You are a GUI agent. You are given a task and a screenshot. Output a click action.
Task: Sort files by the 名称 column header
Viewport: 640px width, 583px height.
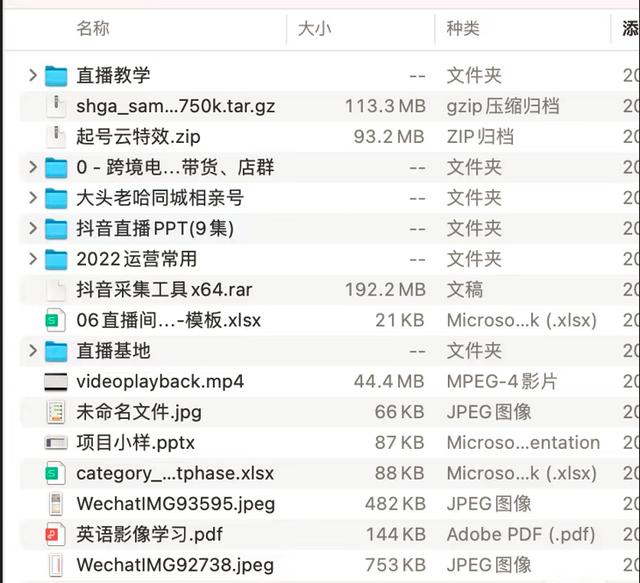(93, 29)
